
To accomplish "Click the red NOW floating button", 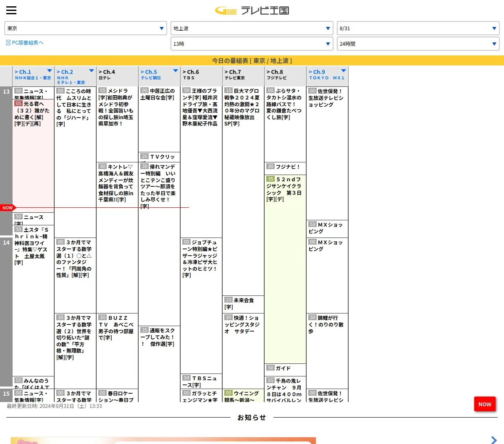I will tap(485, 404).
